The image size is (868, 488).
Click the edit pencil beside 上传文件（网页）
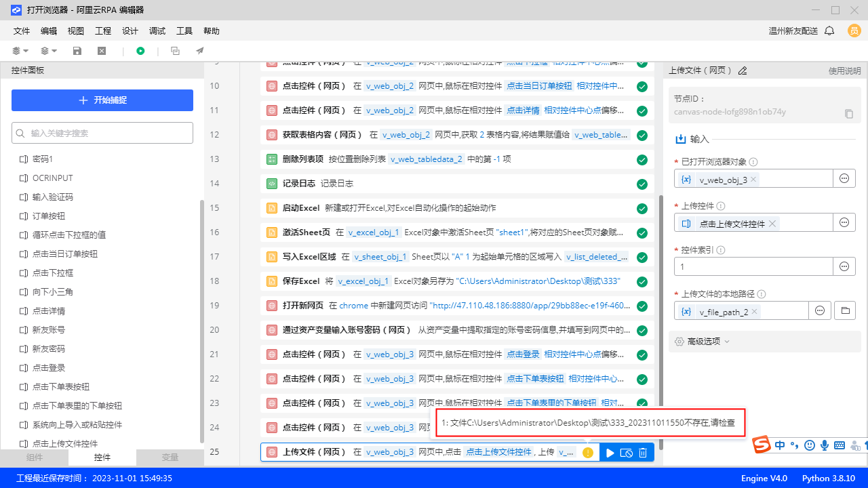pos(743,70)
